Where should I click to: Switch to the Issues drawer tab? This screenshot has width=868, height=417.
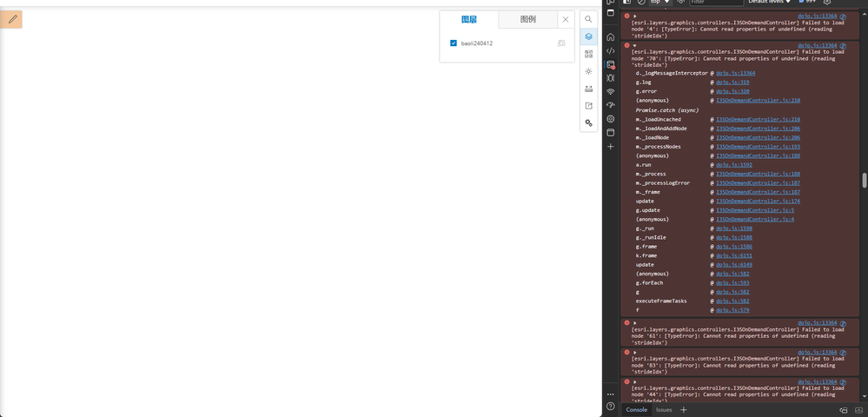pyautogui.click(x=664, y=410)
